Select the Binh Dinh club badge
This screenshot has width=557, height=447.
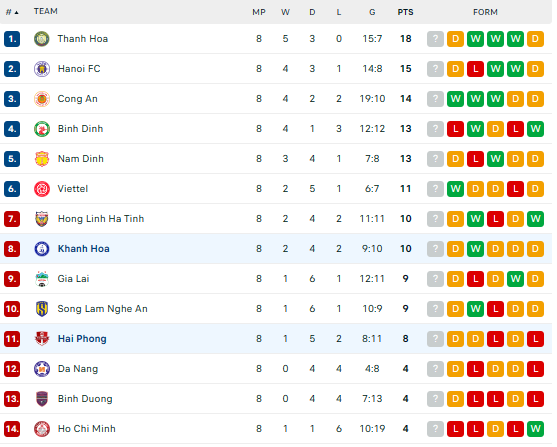coord(42,129)
